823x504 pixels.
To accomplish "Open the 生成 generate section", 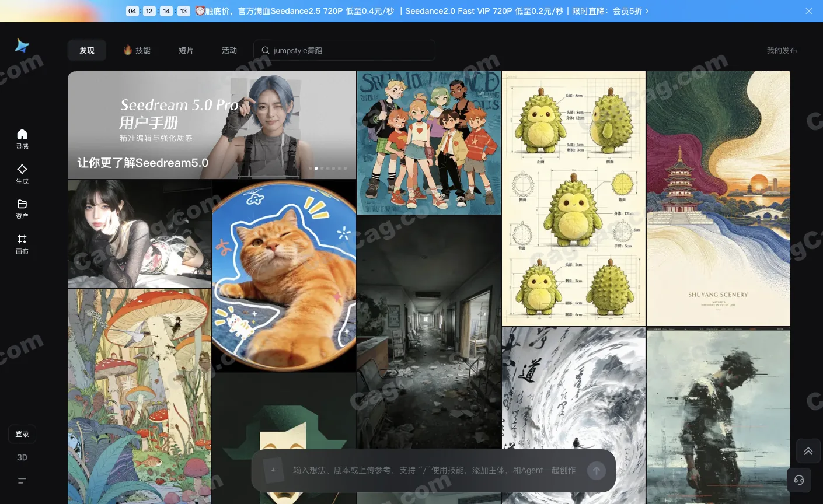I will pyautogui.click(x=22, y=174).
